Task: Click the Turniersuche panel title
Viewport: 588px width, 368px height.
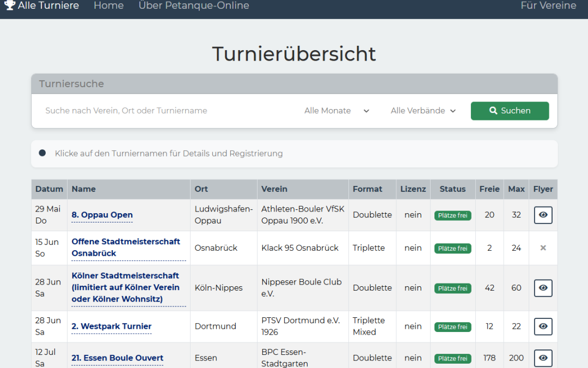Action: tap(71, 84)
